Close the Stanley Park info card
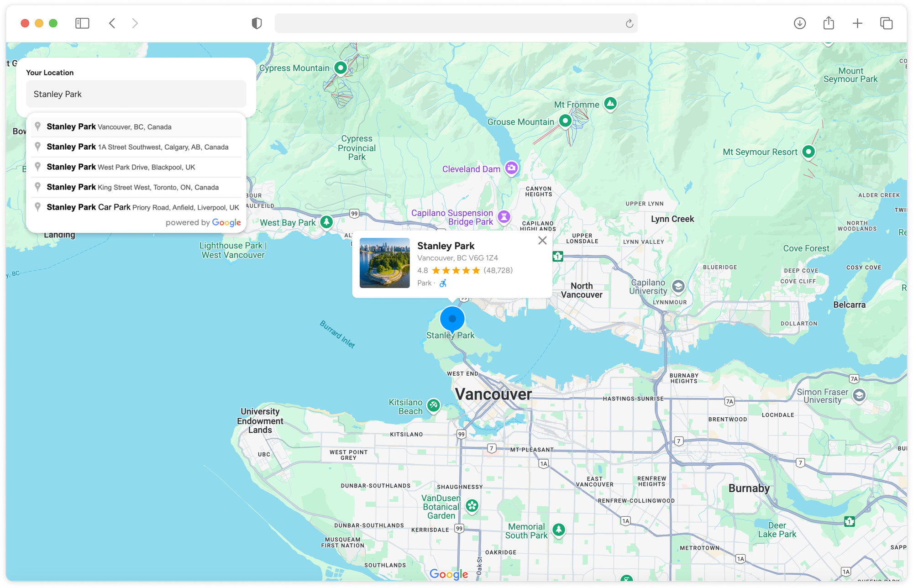Image resolution: width=913 pixels, height=588 pixels. coord(542,241)
